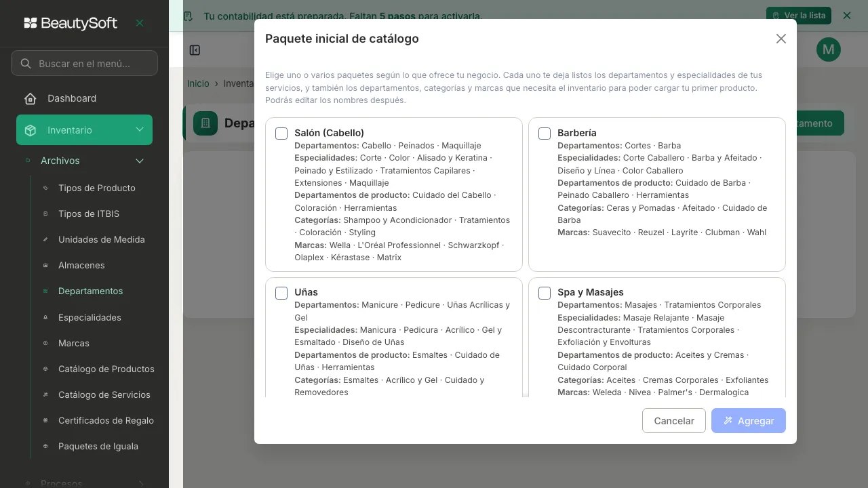Viewport: 868px width, 488px height.
Task: Expand the Procesos section chevron
Action: (140, 483)
